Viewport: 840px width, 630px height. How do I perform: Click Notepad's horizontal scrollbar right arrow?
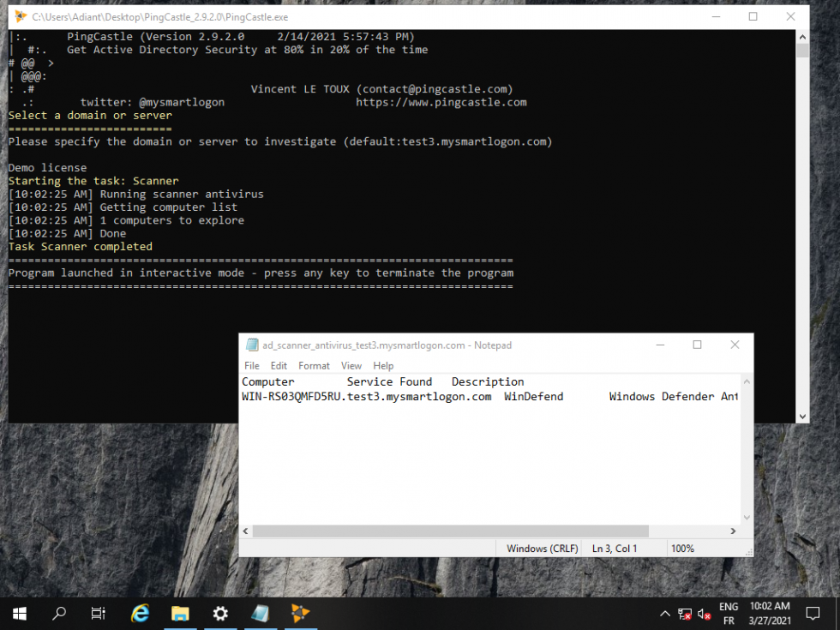click(x=734, y=531)
